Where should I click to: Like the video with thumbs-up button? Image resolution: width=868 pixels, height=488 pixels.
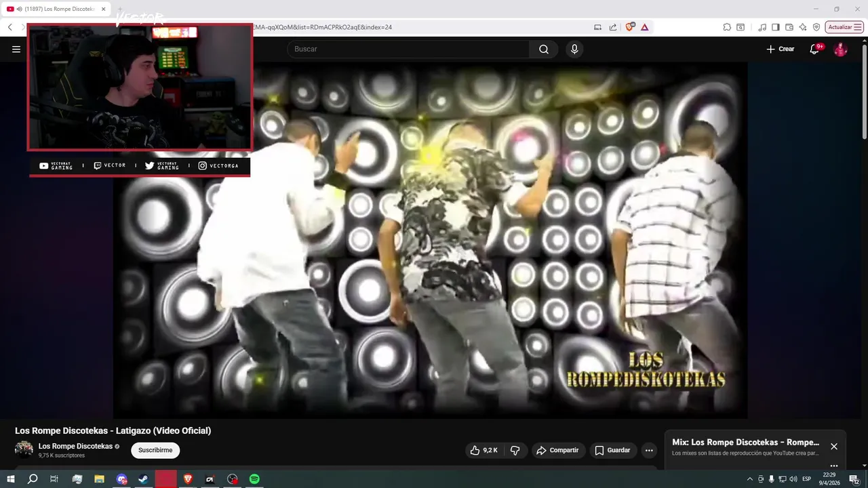pos(484,450)
